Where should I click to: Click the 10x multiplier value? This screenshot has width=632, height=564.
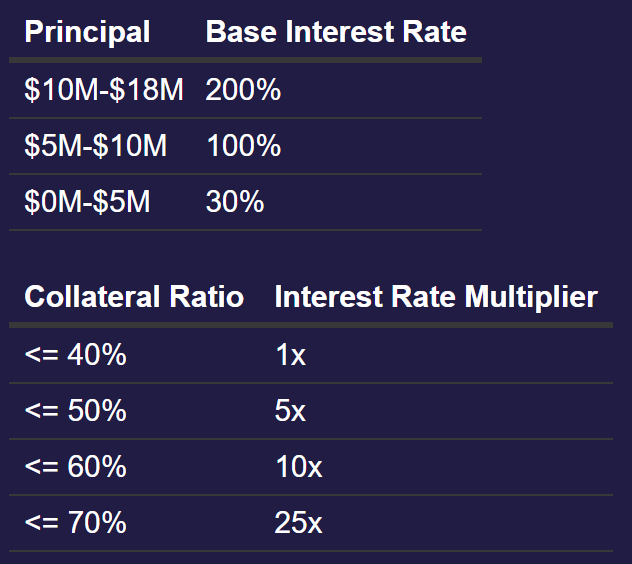pos(298,467)
